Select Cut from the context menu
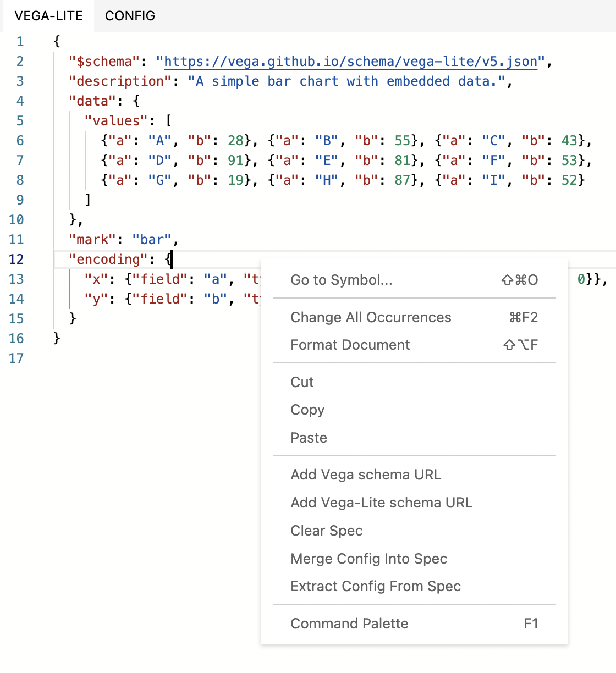This screenshot has width=616, height=673. click(x=302, y=382)
